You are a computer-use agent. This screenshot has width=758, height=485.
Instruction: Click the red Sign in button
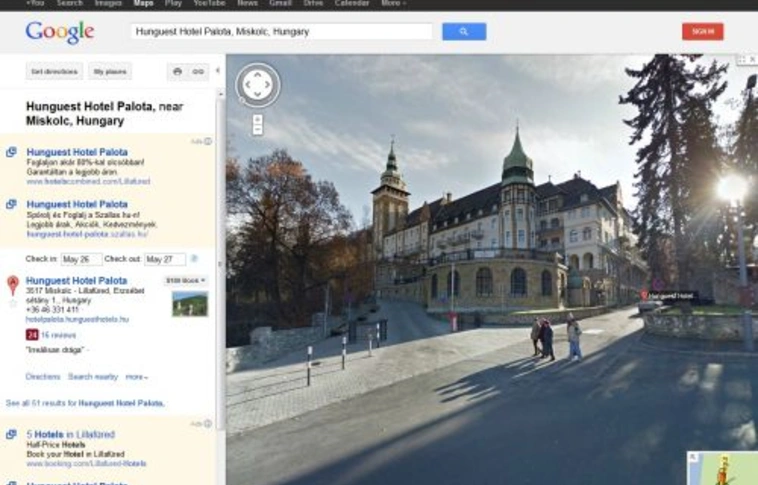pyautogui.click(x=703, y=31)
